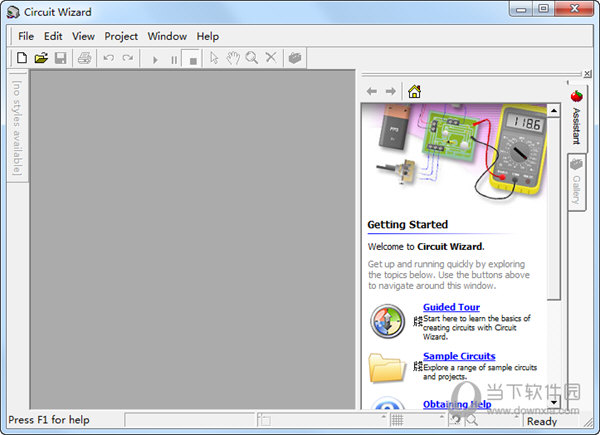Open a file with folder icon
Viewport: 600px width, 435px height.
[x=41, y=58]
